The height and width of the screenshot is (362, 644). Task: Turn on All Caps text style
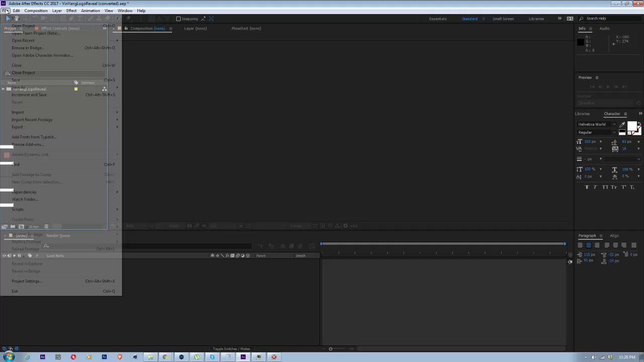(x=605, y=187)
